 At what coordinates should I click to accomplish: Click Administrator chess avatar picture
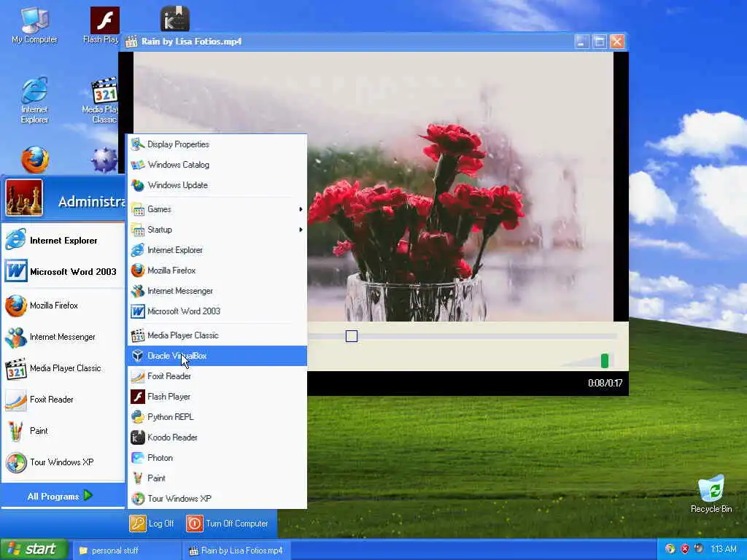click(24, 198)
